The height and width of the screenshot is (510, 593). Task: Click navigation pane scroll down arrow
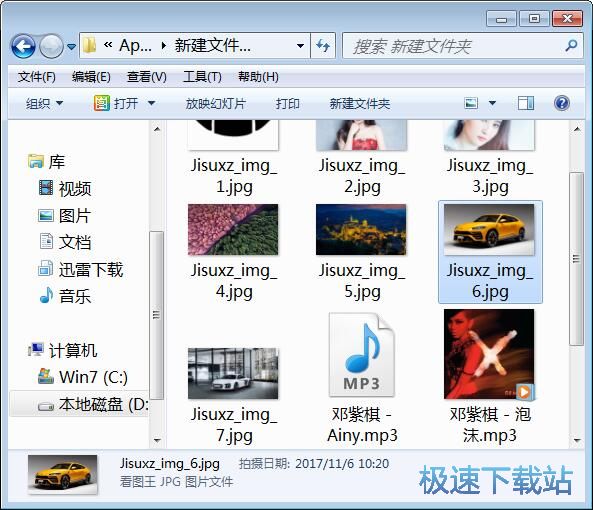157,440
